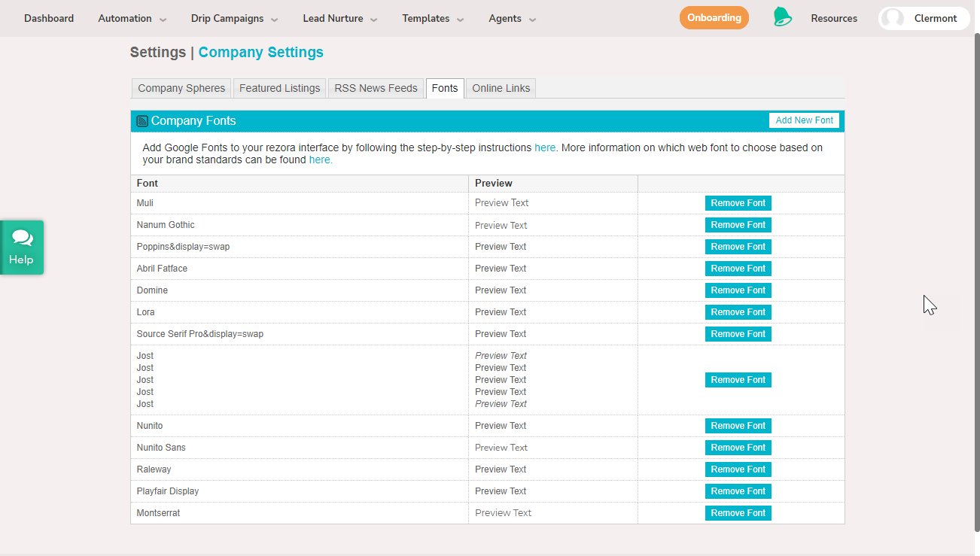Open the Resources menu item

[834, 18]
